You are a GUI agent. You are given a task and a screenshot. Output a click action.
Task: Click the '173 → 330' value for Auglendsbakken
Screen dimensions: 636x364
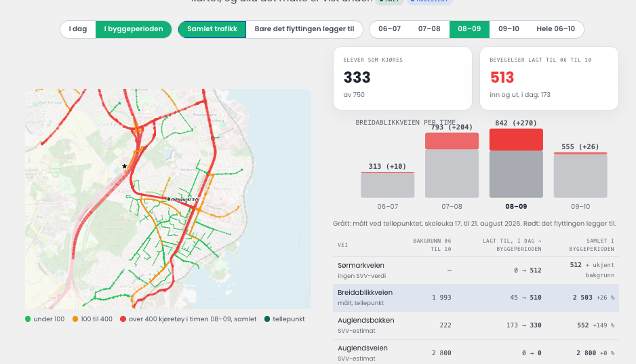coord(523,325)
